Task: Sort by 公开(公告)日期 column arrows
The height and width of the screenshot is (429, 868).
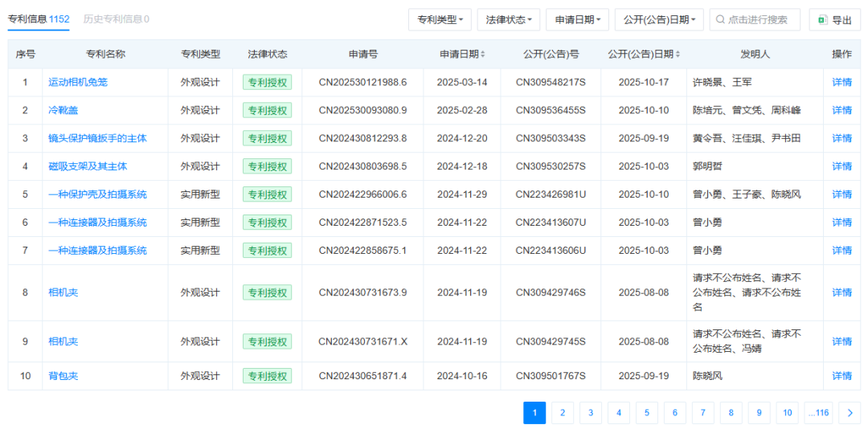Action: click(678, 55)
